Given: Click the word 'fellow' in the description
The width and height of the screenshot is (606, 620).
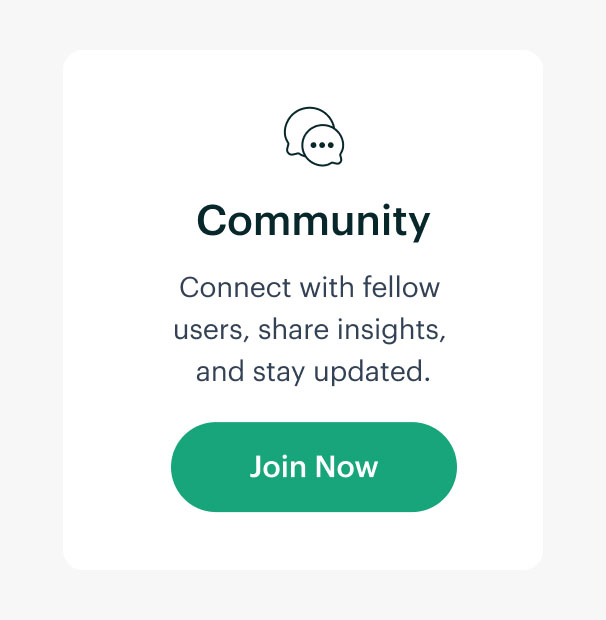Looking at the screenshot, I should 401,287.
